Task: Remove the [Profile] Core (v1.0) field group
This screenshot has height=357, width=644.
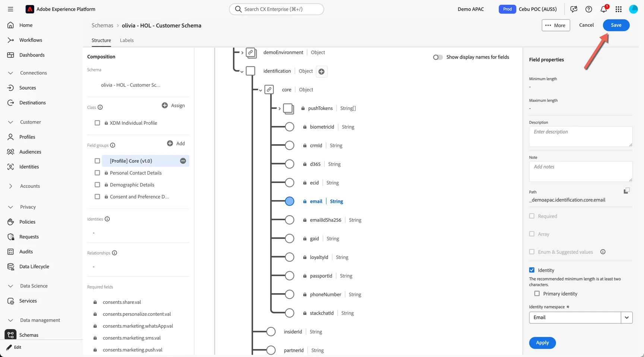Action: [183, 161]
